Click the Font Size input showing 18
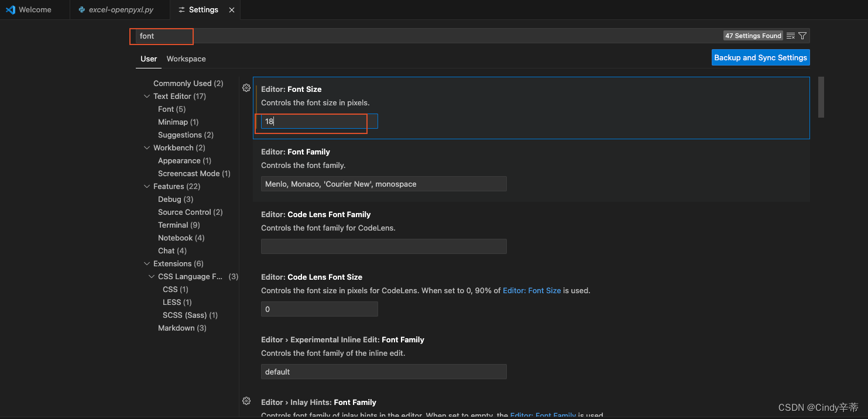Screen dimensions: 868x419 point(320,121)
